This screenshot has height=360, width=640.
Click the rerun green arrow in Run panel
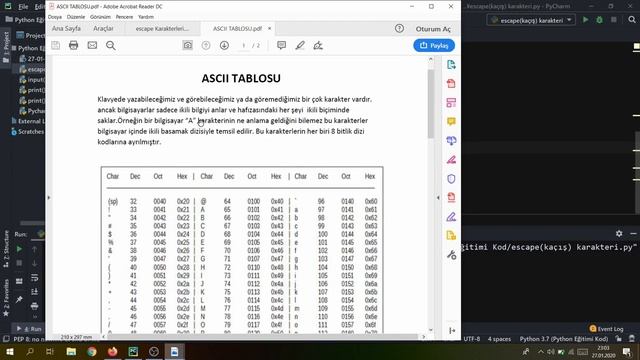19,249
